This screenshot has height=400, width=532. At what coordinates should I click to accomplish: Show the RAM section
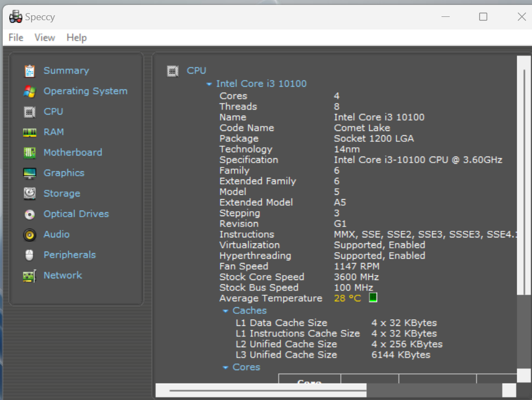tap(53, 132)
